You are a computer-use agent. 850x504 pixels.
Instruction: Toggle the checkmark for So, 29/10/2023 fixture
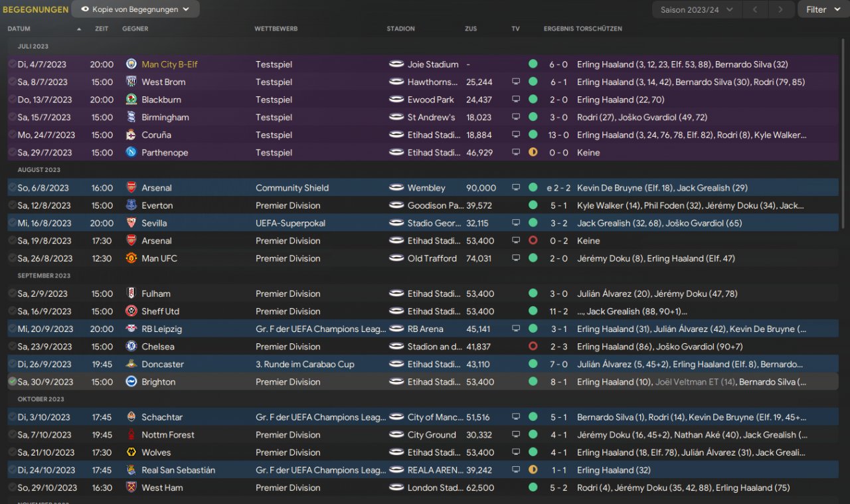12,487
